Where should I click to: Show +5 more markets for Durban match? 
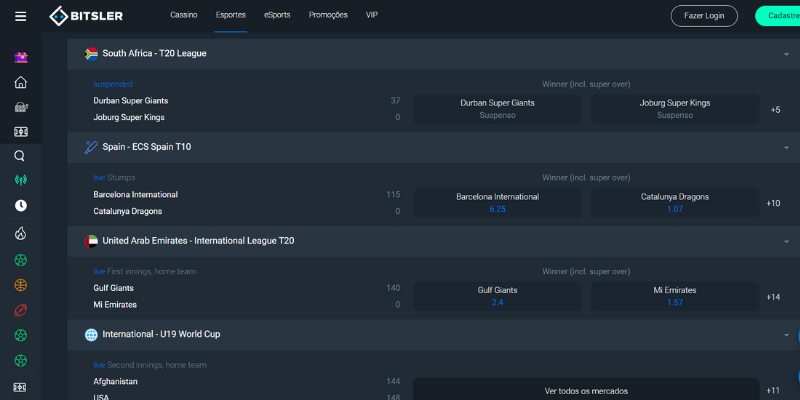pos(775,110)
